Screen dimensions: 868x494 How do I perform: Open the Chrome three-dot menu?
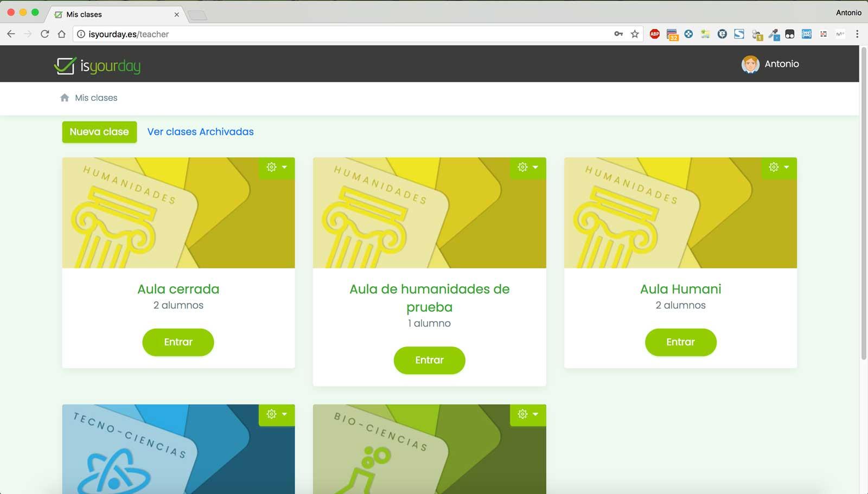(857, 34)
